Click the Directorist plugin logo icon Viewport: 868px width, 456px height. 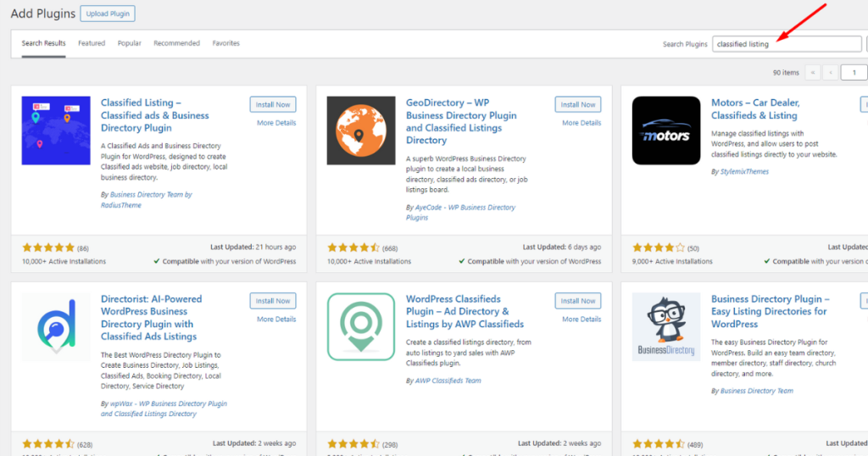pyautogui.click(x=56, y=327)
